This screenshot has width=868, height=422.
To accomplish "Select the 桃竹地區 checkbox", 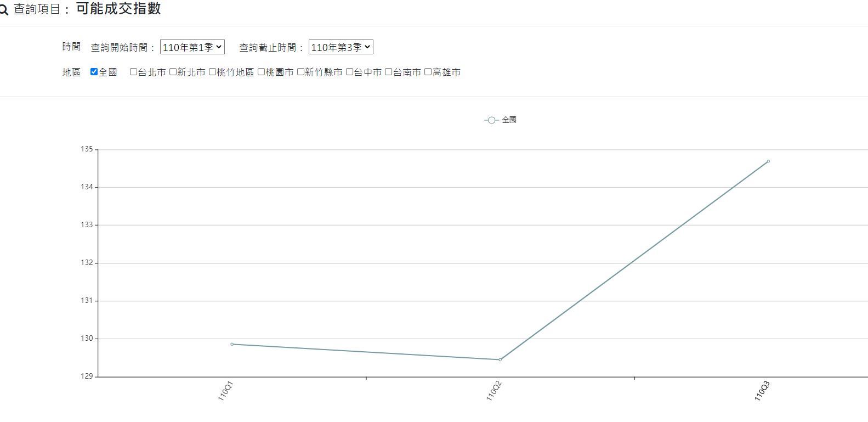I will click(x=212, y=72).
